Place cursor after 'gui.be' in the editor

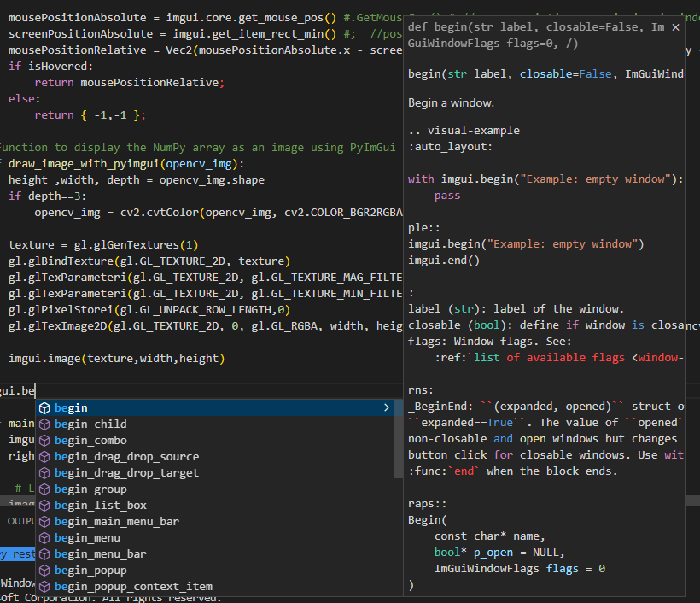click(x=35, y=391)
